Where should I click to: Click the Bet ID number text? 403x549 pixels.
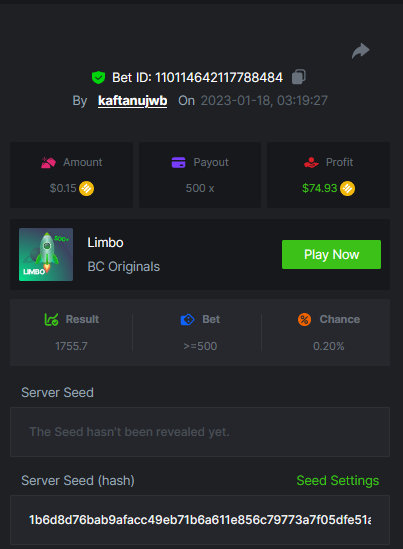(x=219, y=77)
